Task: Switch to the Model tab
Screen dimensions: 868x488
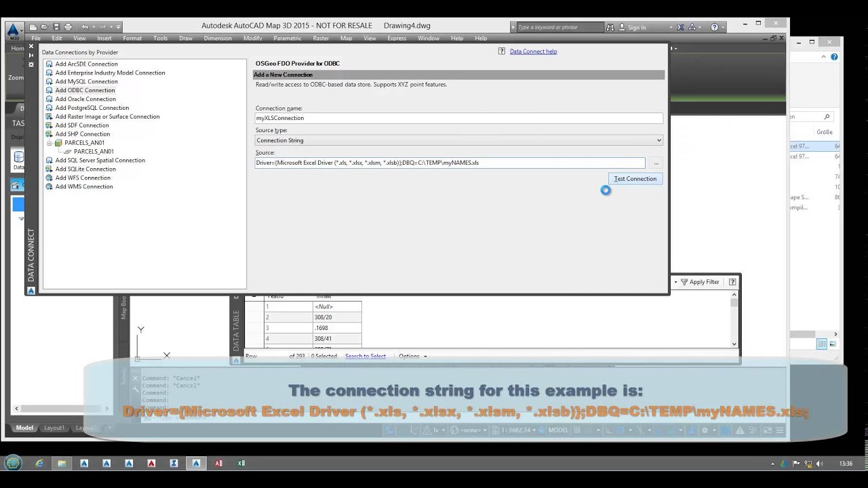Action: [24, 428]
